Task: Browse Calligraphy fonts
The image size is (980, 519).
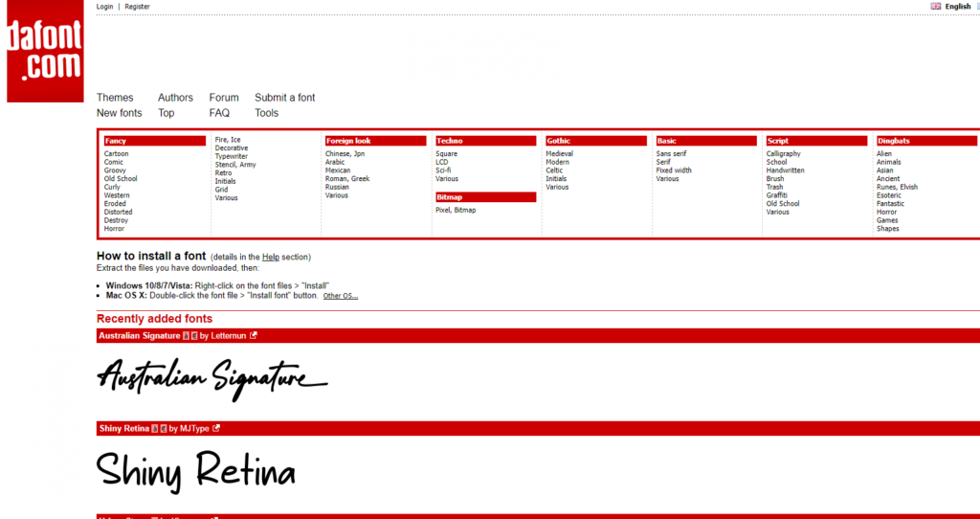Action: pos(784,154)
